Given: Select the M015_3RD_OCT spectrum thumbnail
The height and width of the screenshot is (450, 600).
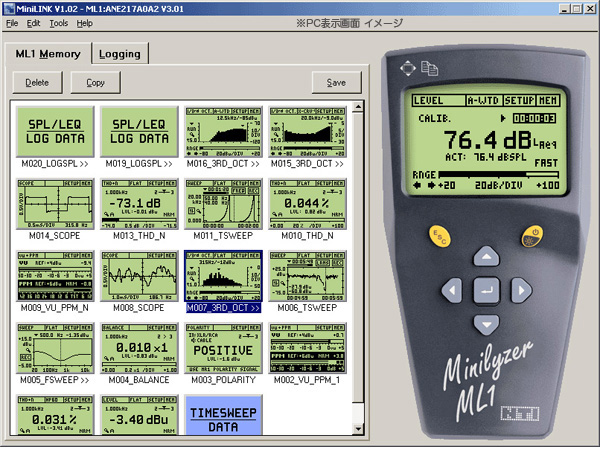Looking at the screenshot, I should coord(308,131).
